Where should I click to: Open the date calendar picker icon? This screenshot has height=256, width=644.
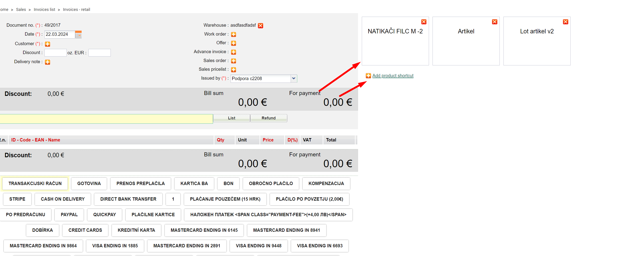pos(78,34)
